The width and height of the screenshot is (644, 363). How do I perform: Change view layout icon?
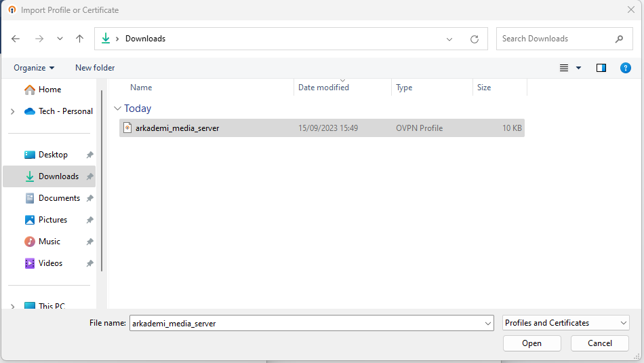click(x=564, y=68)
